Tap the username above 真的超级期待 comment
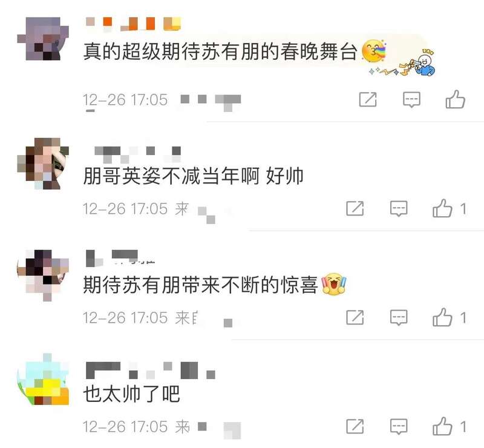 [133, 24]
